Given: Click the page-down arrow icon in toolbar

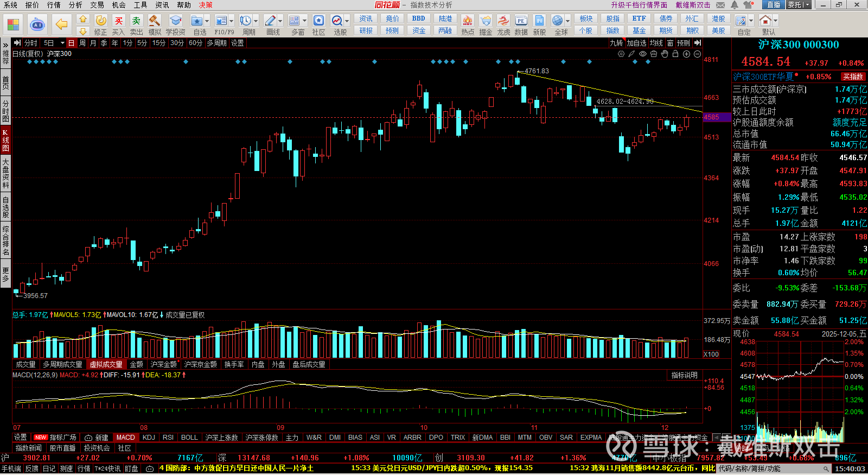Looking at the screenshot, I should 83,31.
